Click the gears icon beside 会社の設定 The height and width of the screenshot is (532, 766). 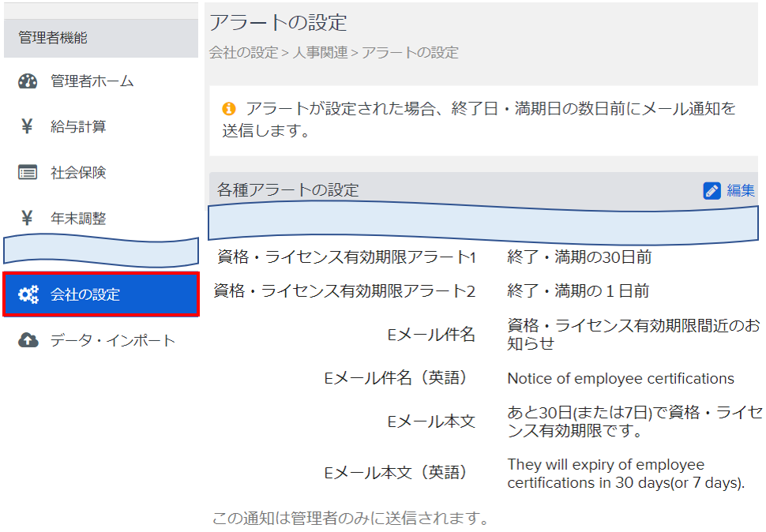tap(28, 294)
